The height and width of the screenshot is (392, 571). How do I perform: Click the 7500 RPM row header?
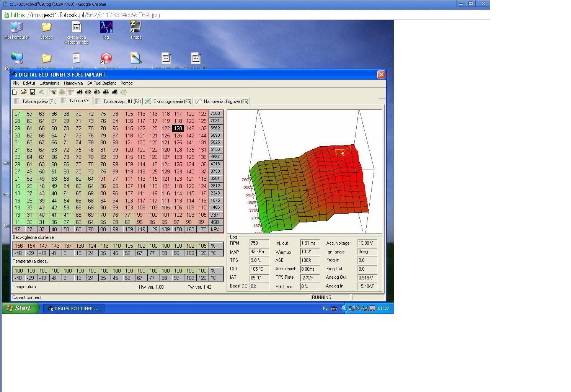(215, 114)
